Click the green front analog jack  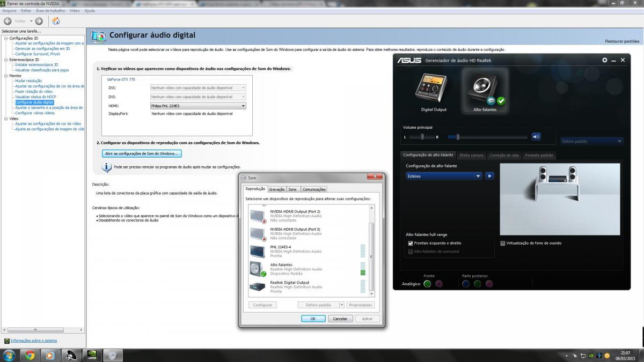click(427, 284)
